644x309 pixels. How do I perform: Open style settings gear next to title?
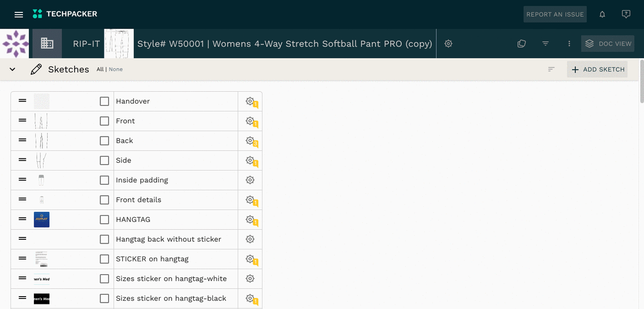(x=448, y=44)
